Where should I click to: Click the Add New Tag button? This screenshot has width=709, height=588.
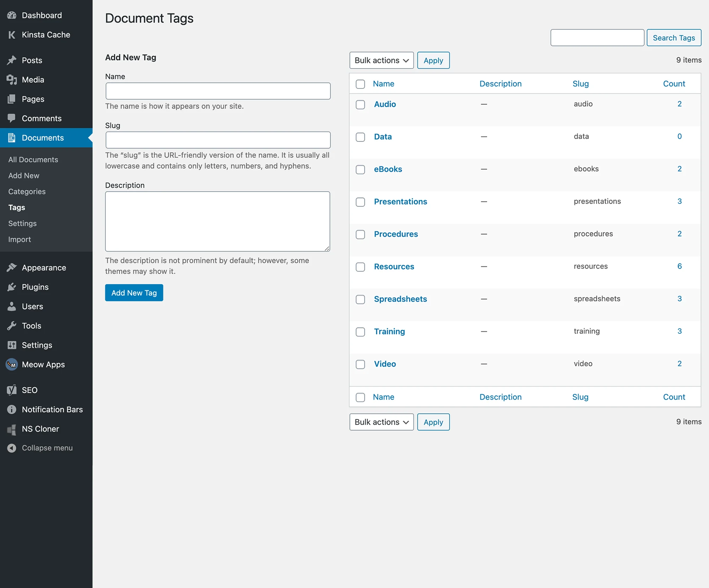pos(134,293)
